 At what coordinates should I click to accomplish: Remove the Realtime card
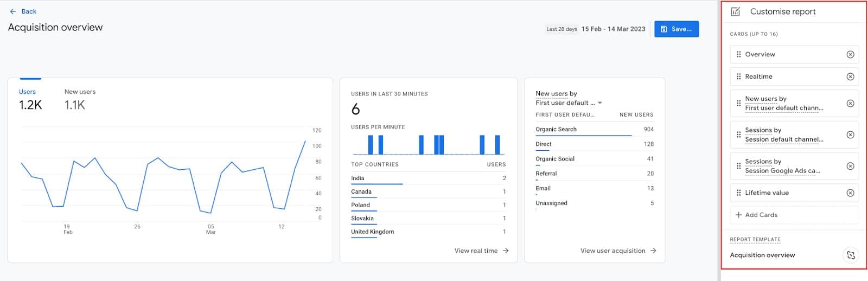pyautogui.click(x=850, y=76)
